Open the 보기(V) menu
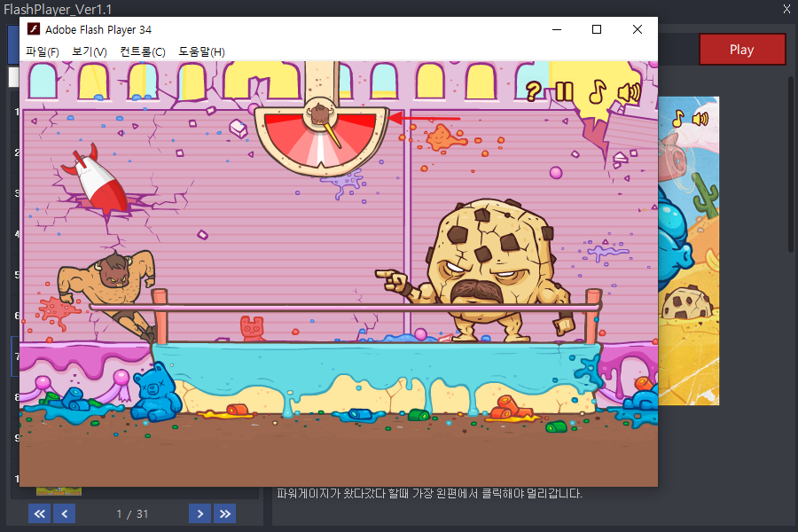The height and width of the screenshot is (532, 798). click(x=90, y=52)
